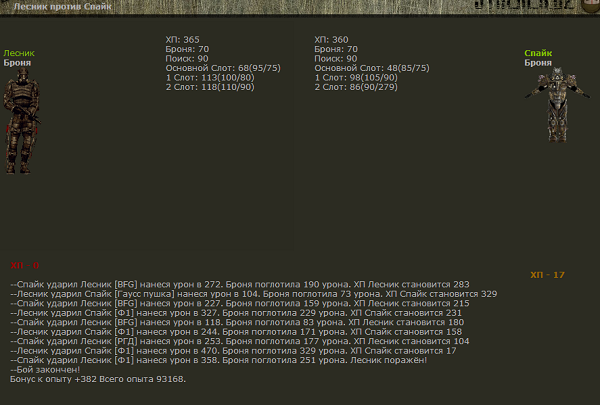600x405 pixels.
Task: Click the log line mentioning Гаусс пушка
Action: pyautogui.click(x=253, y=294)
